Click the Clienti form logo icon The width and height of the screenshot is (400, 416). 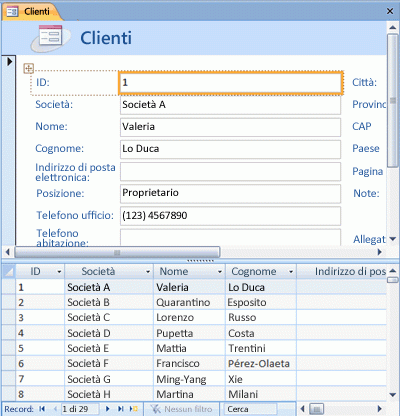point(50,38)
